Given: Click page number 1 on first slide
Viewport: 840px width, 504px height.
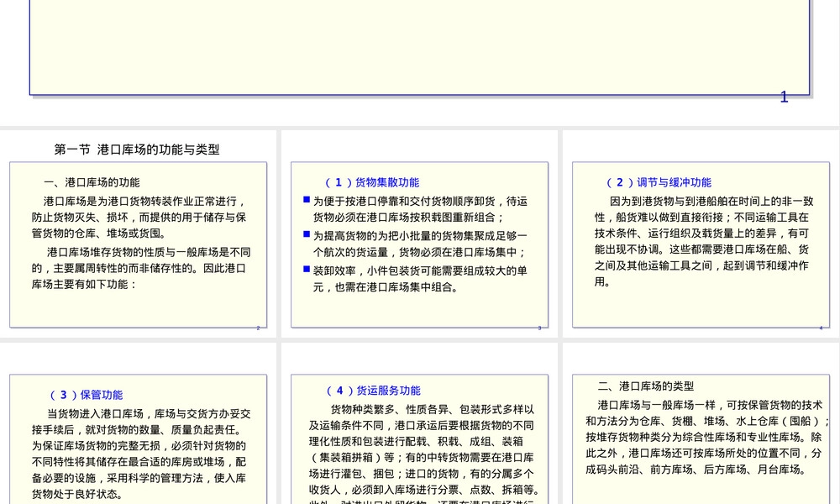Looking at the screenshot, I should 785,97.
